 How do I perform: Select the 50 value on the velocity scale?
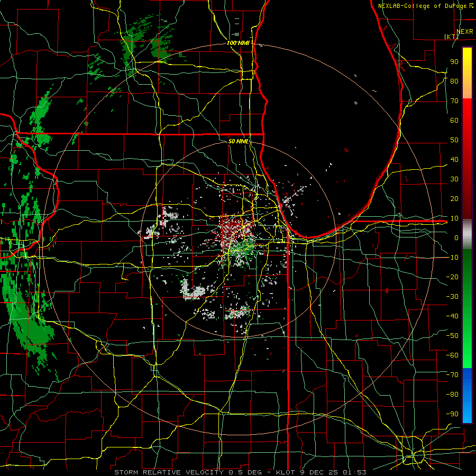454,140
